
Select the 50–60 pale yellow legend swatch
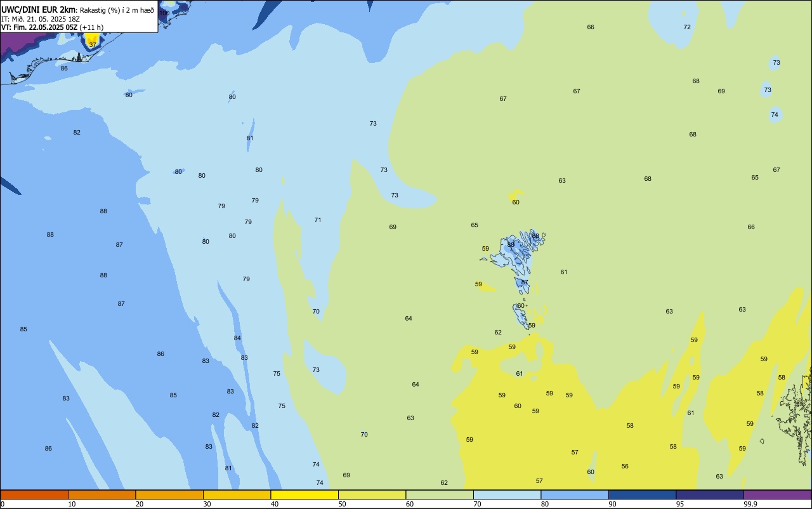pos(372,494)
